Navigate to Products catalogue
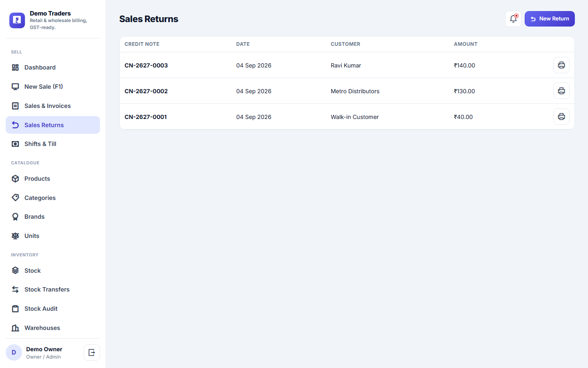This screenshot has width=588, height=368. click(53, 179)
